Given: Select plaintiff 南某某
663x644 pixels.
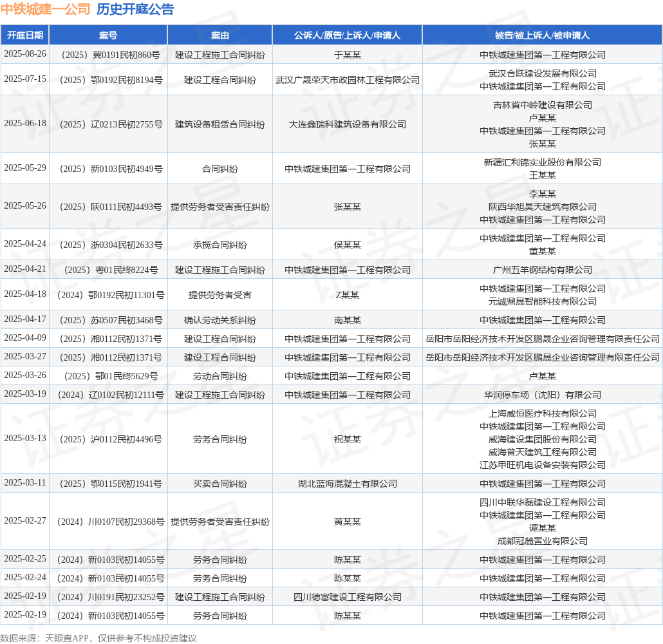Looking at the screenshot, I should (347, 320).
